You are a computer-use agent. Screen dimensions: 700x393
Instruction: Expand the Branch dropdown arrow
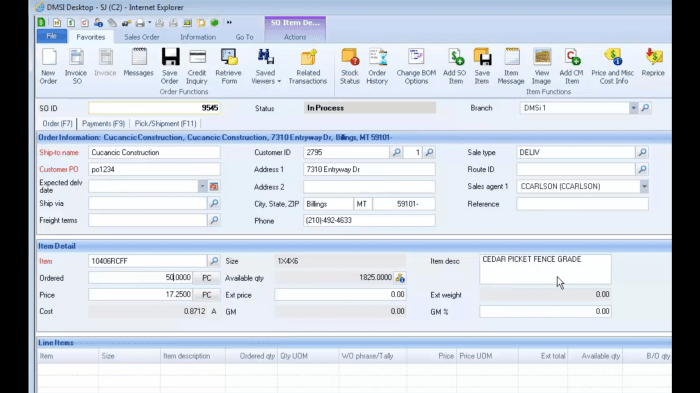click(x=633, y=108)
